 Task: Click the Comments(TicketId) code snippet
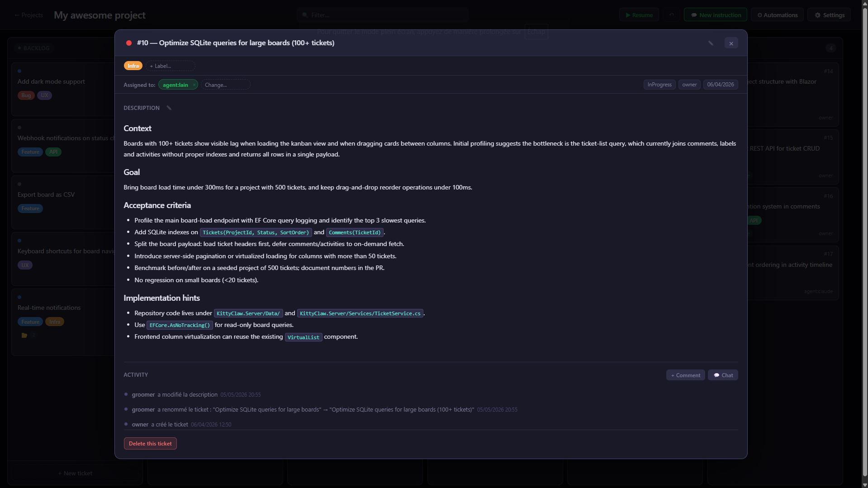(x=355, y=232)
